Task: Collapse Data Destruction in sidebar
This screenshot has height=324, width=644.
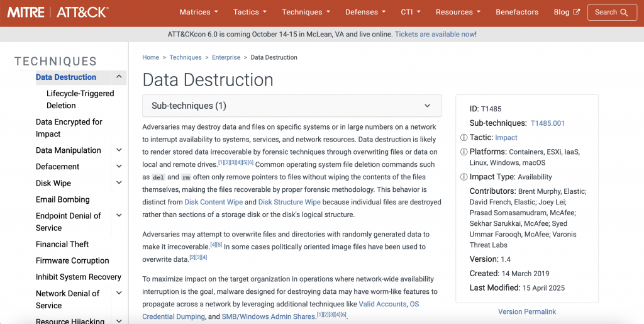Action: point(119,77)
